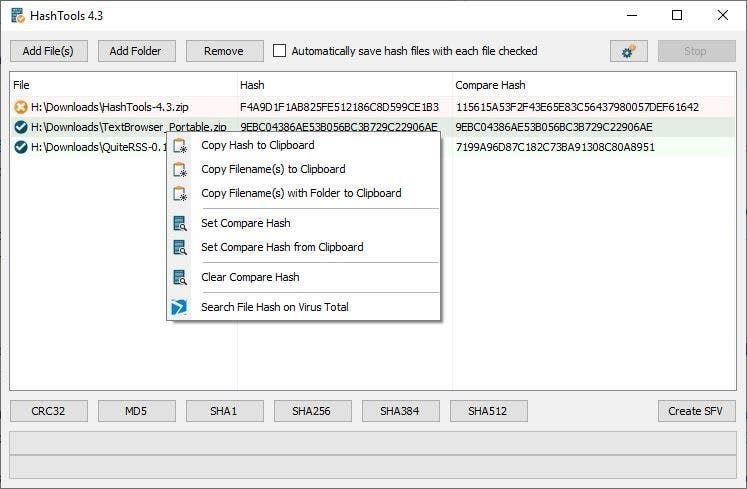Viewport: 747px width, 489px height.
Task: Select Copy Filename(s) to Clipboard
Action: point(303,169)
